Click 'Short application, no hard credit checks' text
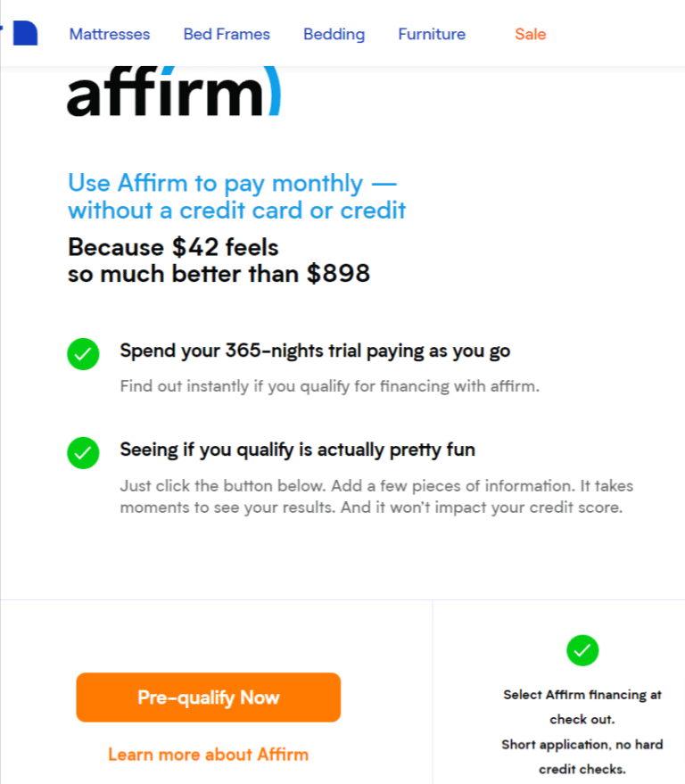The width and height of the screenshot is (685, 784). (582, 756)
